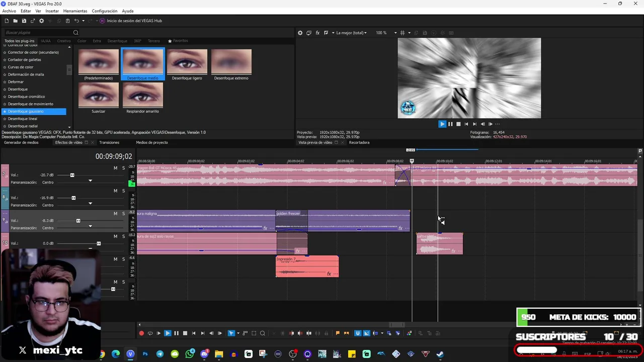Mute track 7 with its M button

(115, 168)
